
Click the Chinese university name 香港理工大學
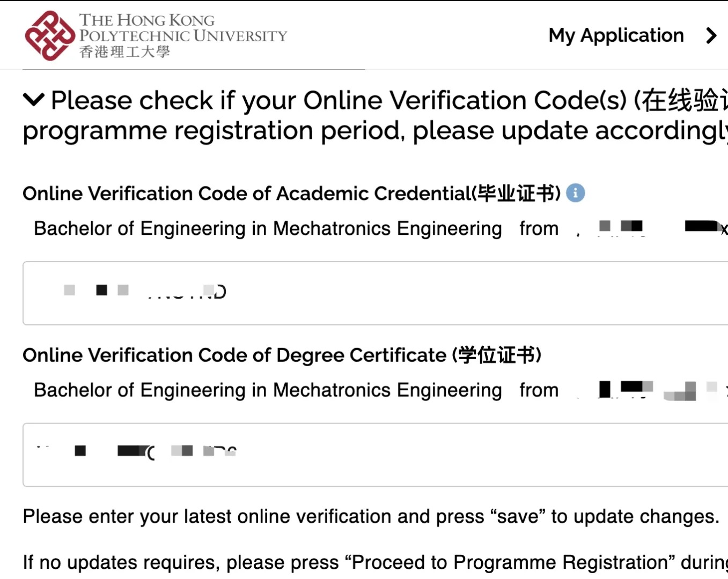coord(124,52)
